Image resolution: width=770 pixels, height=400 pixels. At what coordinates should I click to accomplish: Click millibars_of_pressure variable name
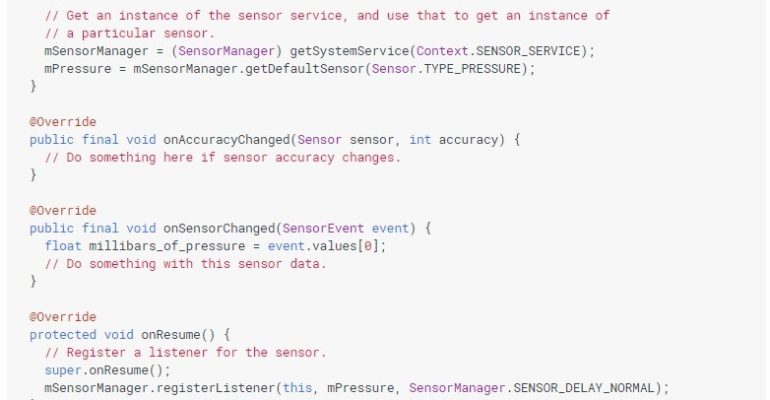pyautogui.click(x=167, y=246)
